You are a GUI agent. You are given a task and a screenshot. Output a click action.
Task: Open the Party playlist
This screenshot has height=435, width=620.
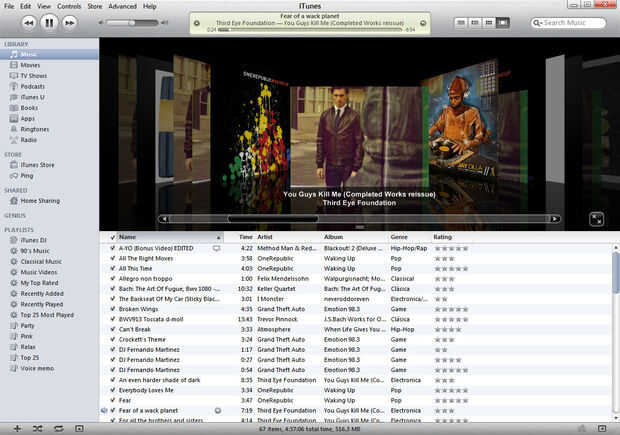click(27, 325)
